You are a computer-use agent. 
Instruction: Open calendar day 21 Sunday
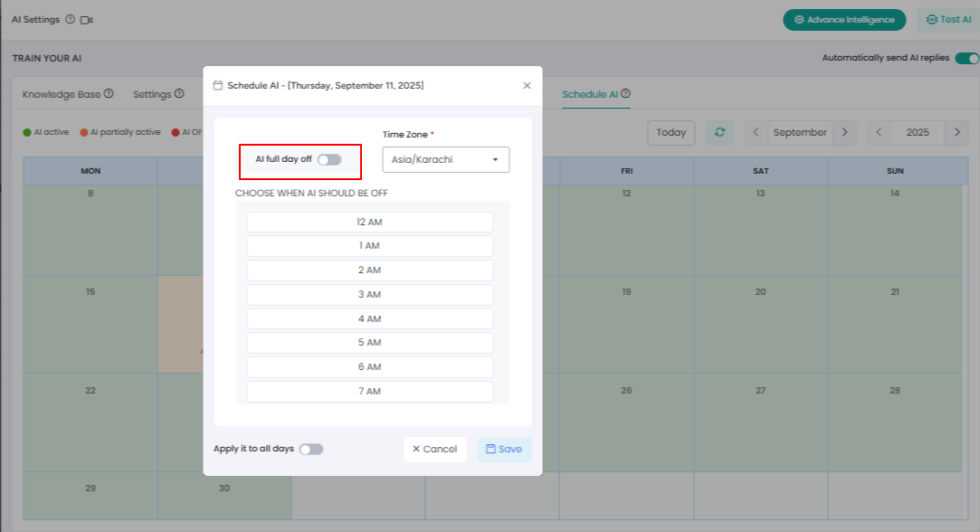895,325
